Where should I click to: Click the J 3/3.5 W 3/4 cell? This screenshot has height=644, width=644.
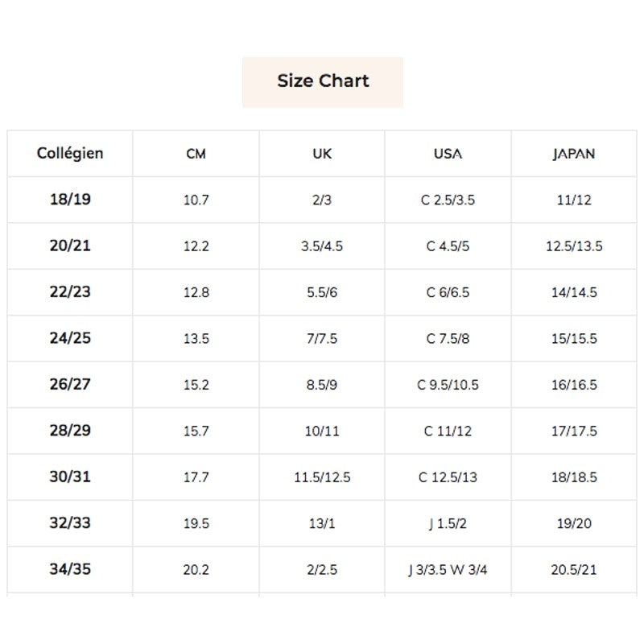[448, 570]
